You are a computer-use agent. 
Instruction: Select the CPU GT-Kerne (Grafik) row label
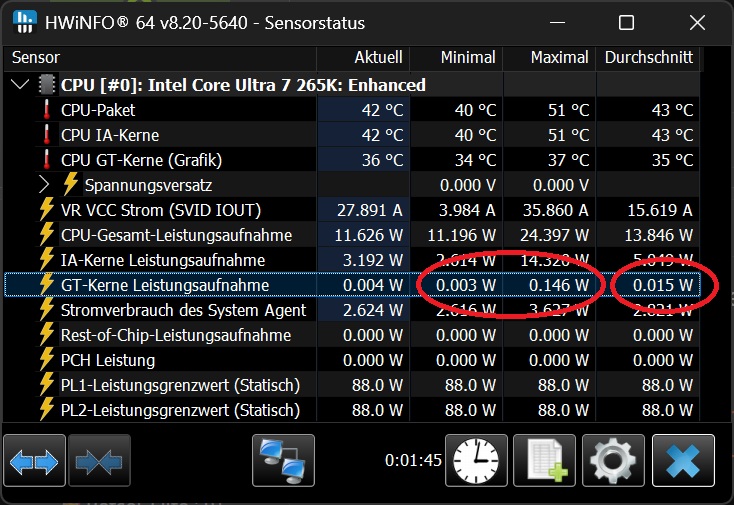141,161
